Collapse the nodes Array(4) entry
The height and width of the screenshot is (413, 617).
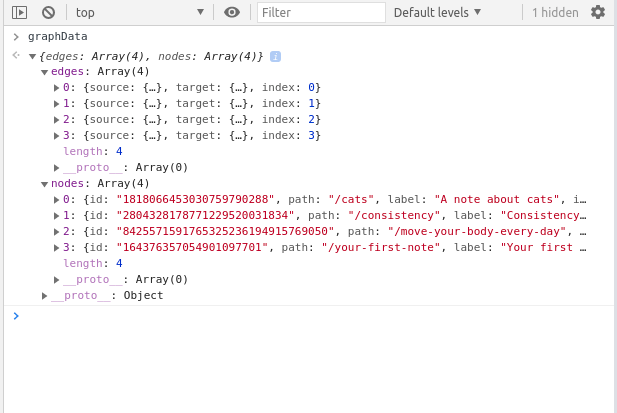(44, 184)
